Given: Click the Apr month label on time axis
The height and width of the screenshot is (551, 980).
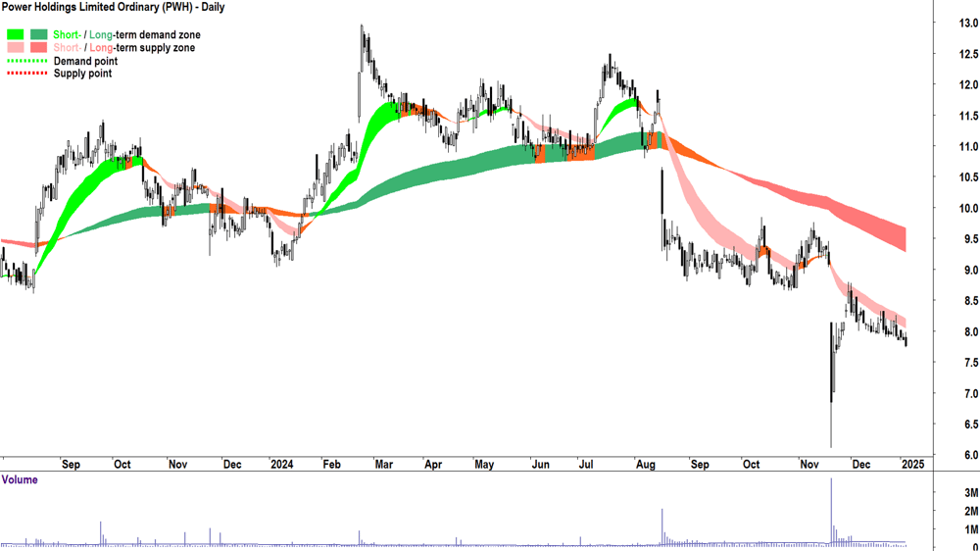Looking at the screenshot, I should [433, 465].
